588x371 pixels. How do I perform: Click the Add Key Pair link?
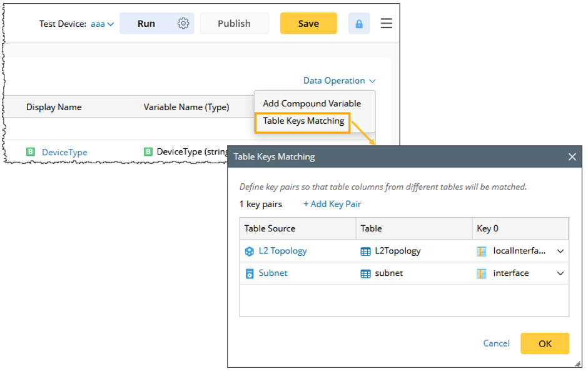click(332, 204)
